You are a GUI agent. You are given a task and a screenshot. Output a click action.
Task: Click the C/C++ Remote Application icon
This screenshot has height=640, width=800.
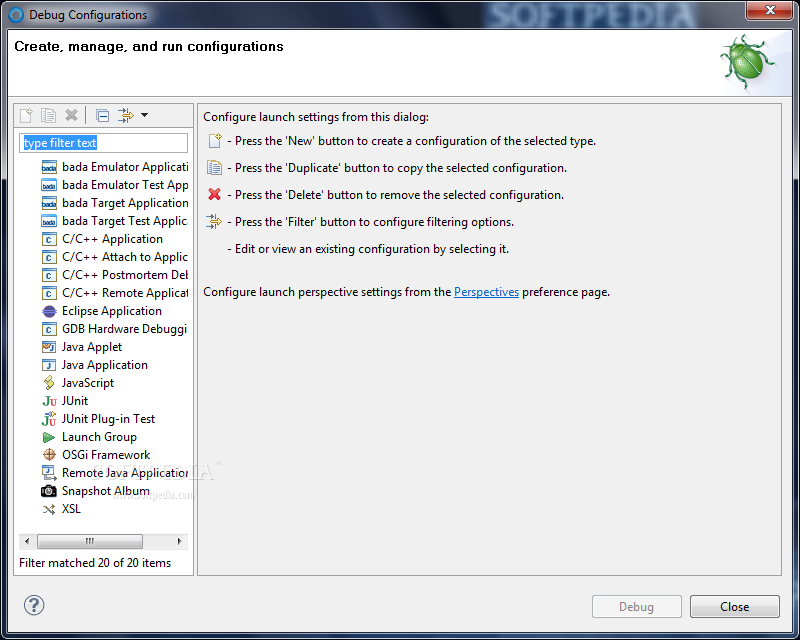(x=49, y=293)
